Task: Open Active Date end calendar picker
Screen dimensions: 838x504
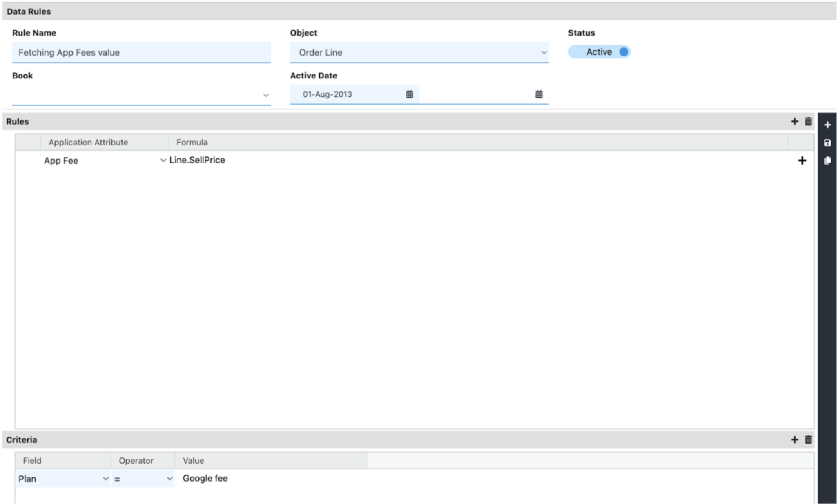Action: coord(539,94)
